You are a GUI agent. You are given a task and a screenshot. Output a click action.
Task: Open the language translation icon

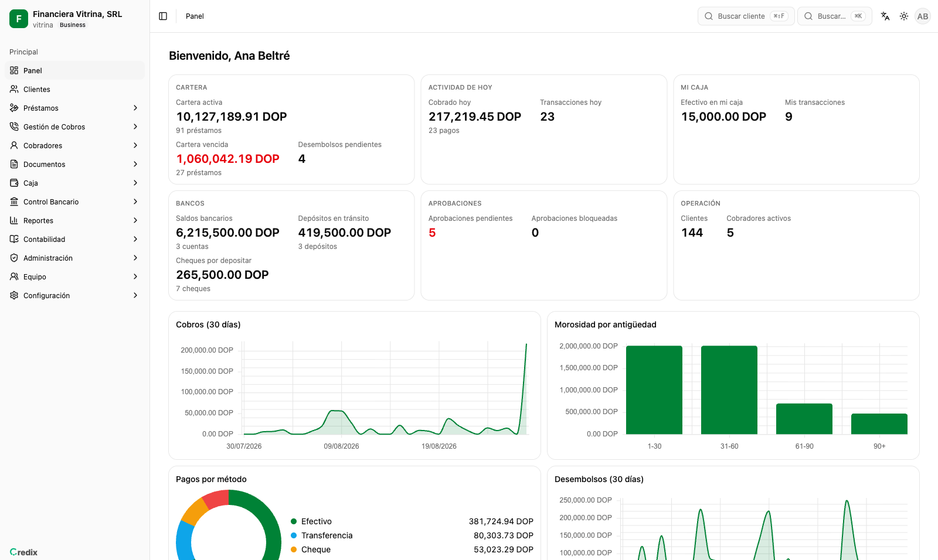885,16
